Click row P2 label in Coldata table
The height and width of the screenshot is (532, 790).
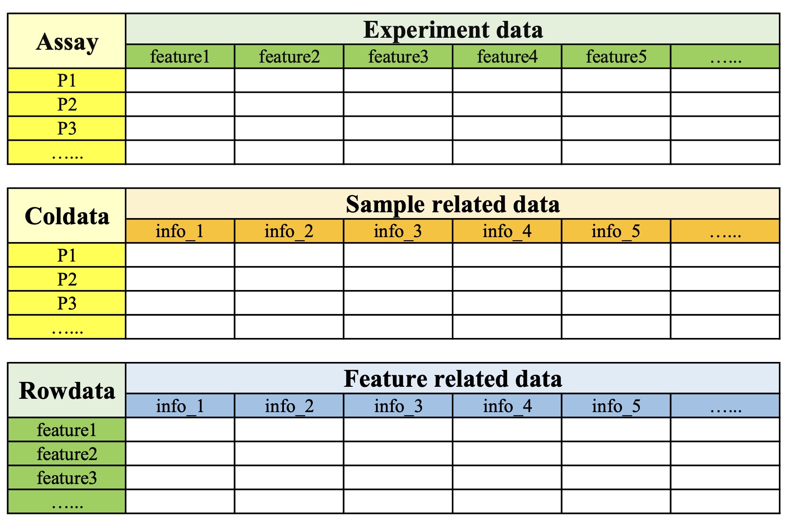click(67, 279)
